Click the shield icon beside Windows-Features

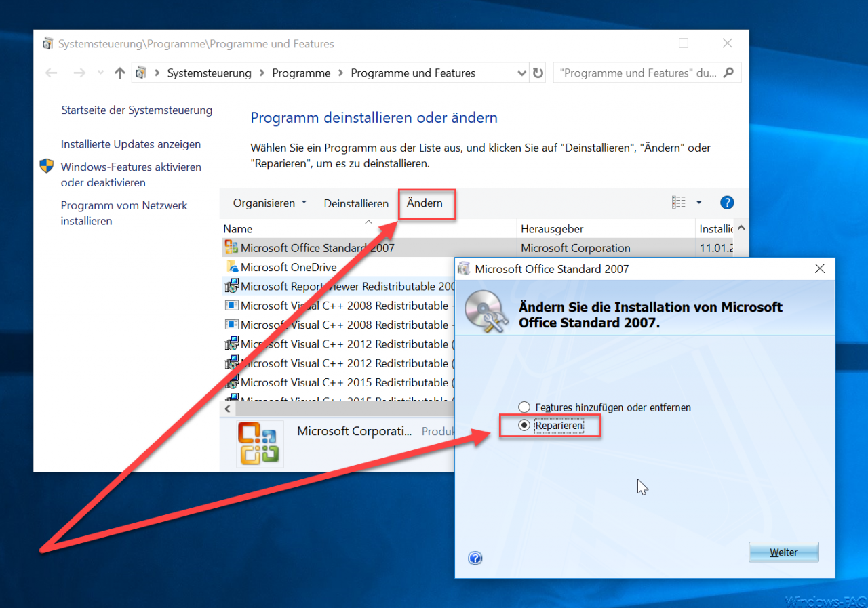click(x=46, y=166)
